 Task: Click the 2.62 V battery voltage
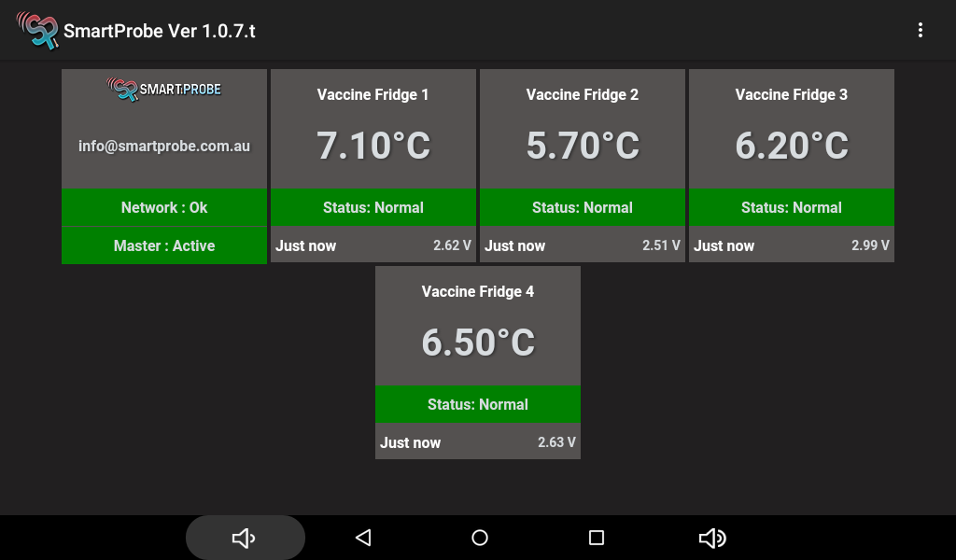452,245
